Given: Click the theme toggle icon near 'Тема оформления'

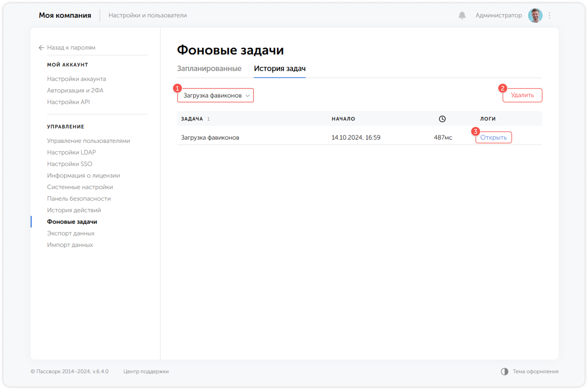Looking at the screenshot, I should tap(504, 371).
